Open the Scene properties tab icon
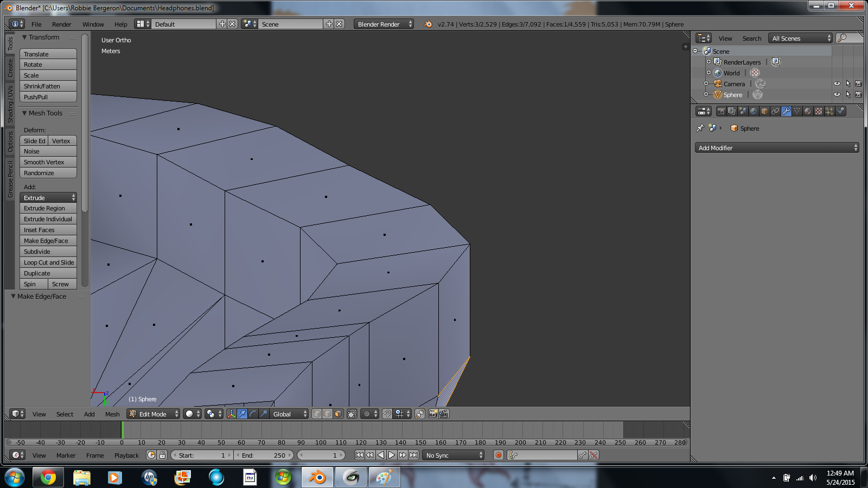Viewport: 868px width, 488px height. coord(743,111)
